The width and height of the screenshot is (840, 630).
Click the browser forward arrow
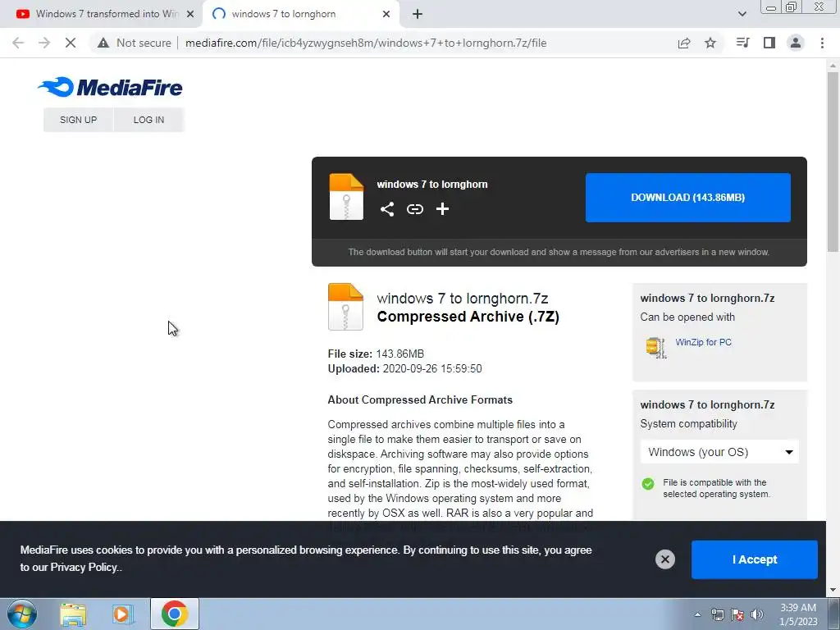(x=44, y=43)
